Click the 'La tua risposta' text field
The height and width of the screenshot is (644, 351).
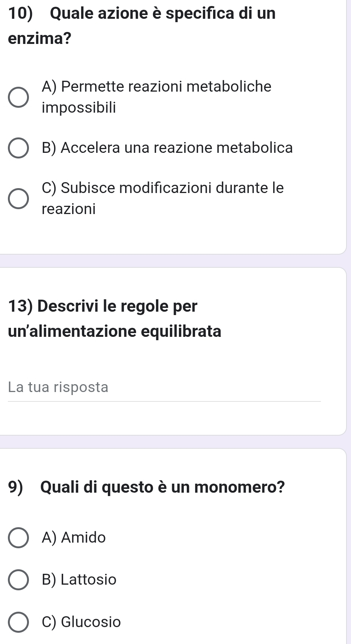pyautogui.click(x=164, y=387)
